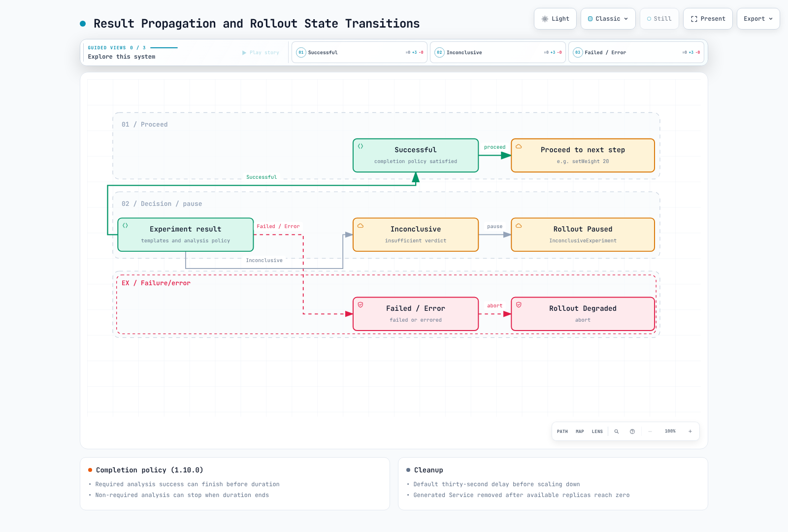Click the Present fullscreen brackets icon

pyautogui.click(x=694, y=19)
